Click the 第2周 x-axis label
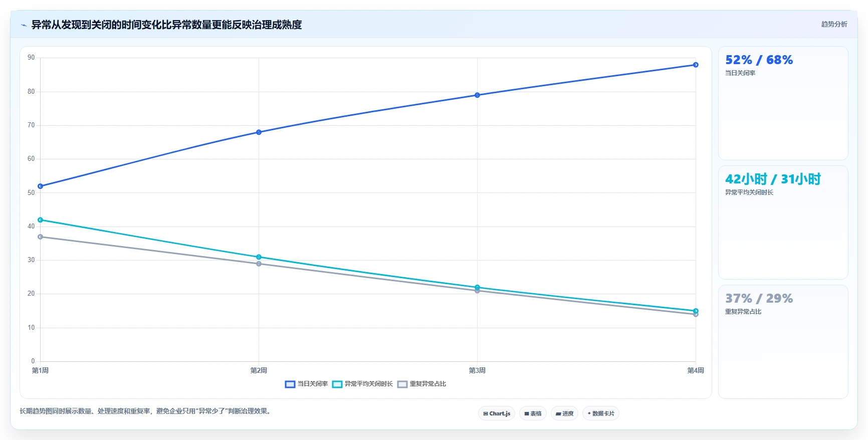 point(259,370)
